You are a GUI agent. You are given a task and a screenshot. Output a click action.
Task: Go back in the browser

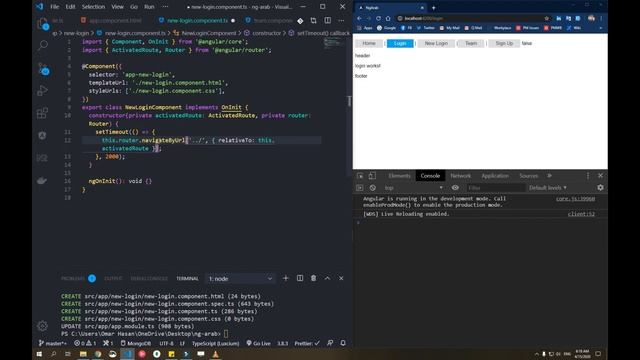coord(359,18)
